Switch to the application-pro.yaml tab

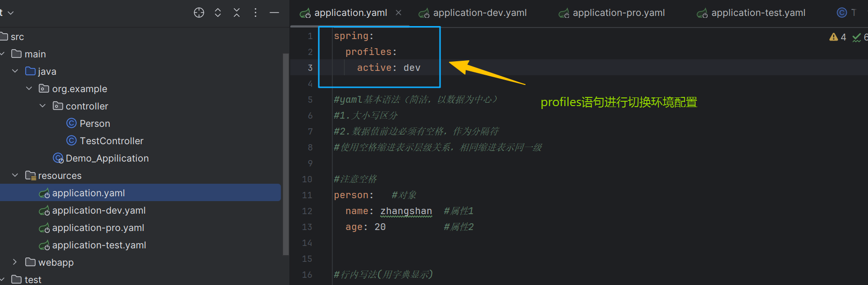tap(619, 13)
